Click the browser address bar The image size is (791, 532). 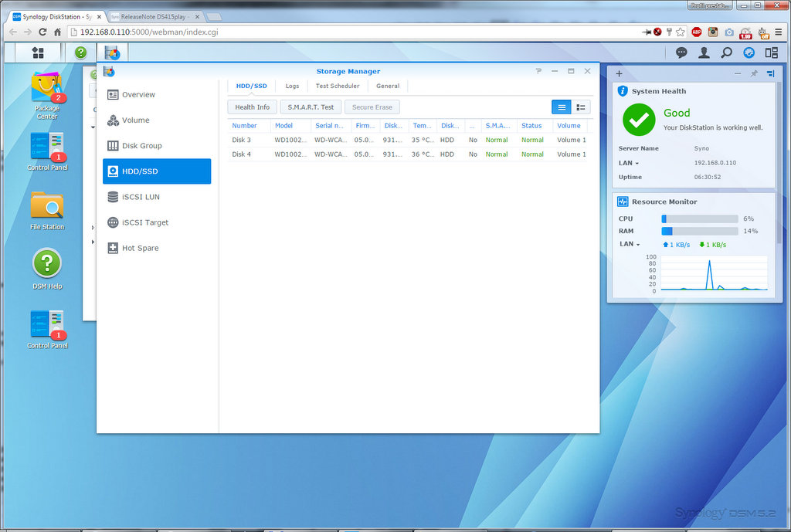point(353,32)
